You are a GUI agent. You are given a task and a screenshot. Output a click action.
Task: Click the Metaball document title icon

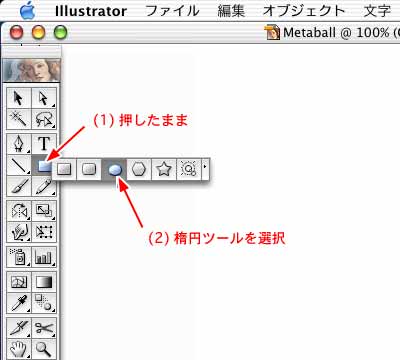coord(273,32)
